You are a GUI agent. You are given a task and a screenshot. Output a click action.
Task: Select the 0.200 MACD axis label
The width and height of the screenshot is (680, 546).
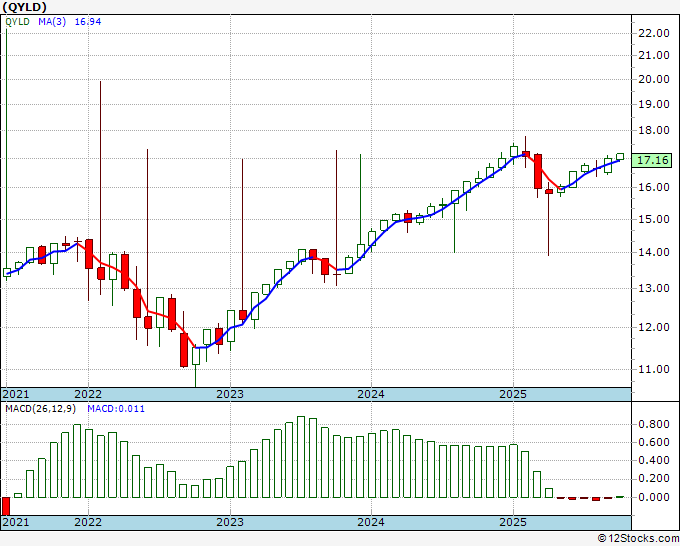(x=654, y=479)
